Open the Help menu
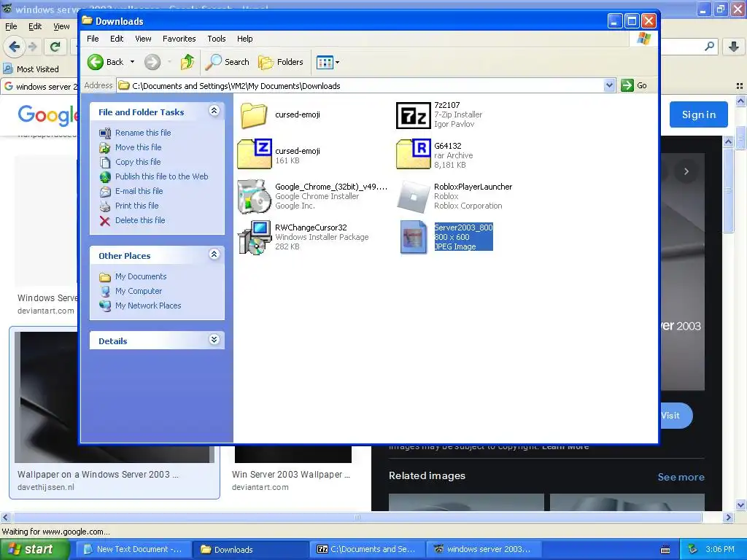This screenshot has height=560, width=747. [245, 39]
